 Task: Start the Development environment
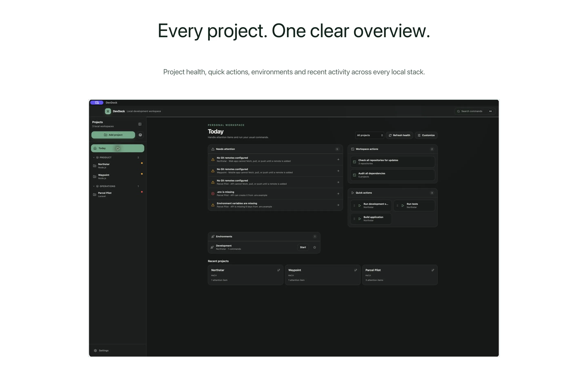(303, 247)
